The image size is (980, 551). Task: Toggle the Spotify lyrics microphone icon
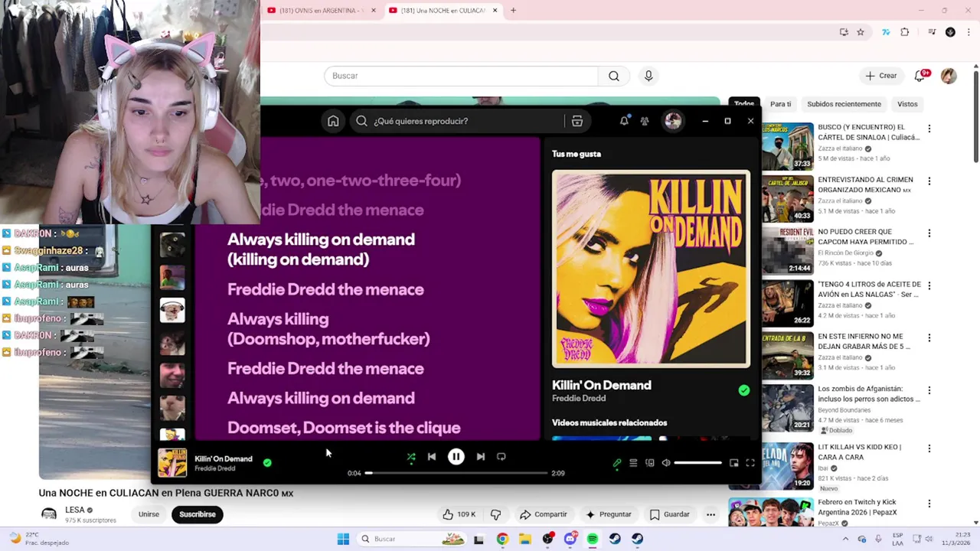[x=617, y=463]
